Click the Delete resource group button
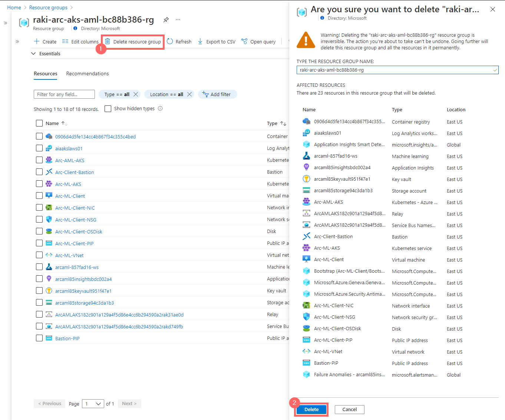Image resolution: width=505 pixels, height=420 pixels. 133,42
